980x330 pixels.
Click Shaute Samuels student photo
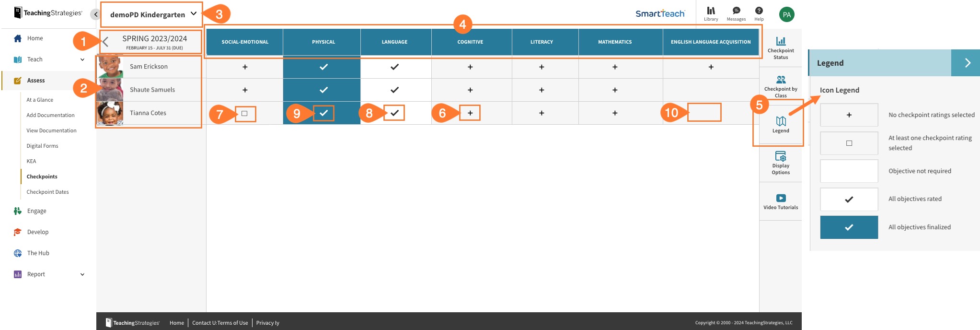110,90
